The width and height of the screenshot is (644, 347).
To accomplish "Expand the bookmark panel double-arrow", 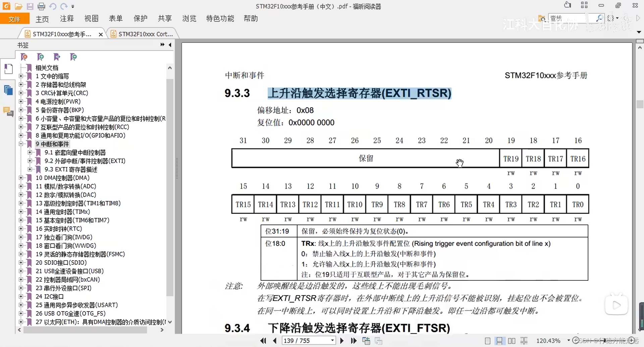I will click(162, 45).
